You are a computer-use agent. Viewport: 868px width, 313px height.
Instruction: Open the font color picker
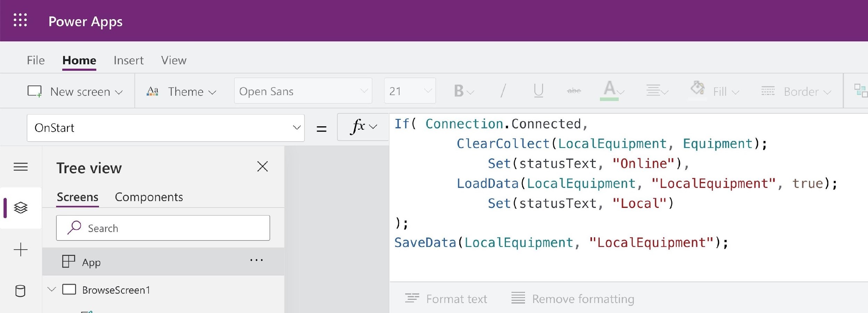612,90
